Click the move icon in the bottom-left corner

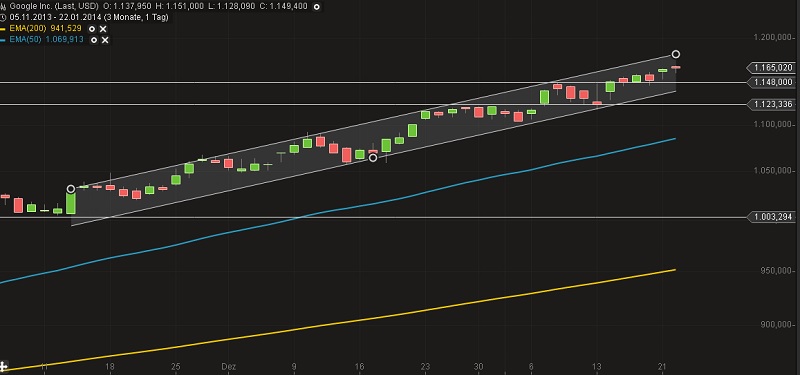pos(3,366)
